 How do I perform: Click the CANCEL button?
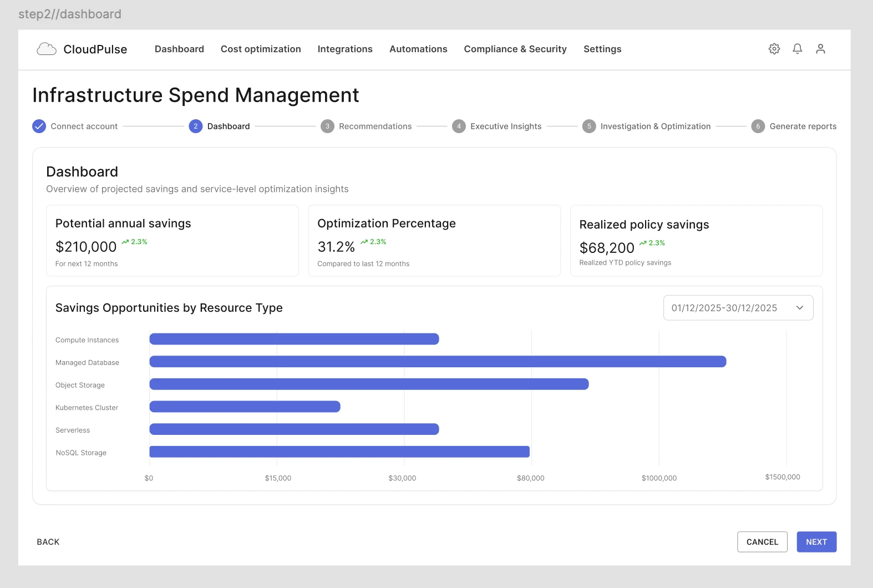(762, 542)
